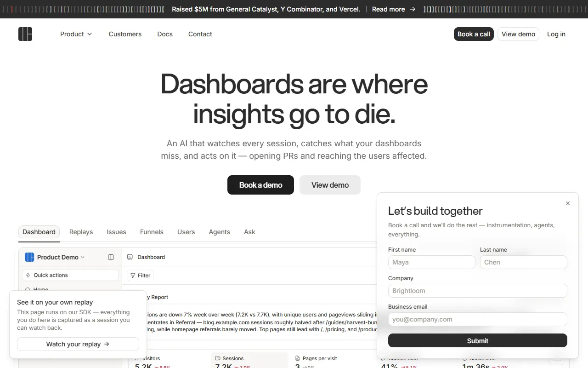Click the Book a demo hero button
This screenshot has height=368, width=588.
pyautogui.click(x=260, y=185)
